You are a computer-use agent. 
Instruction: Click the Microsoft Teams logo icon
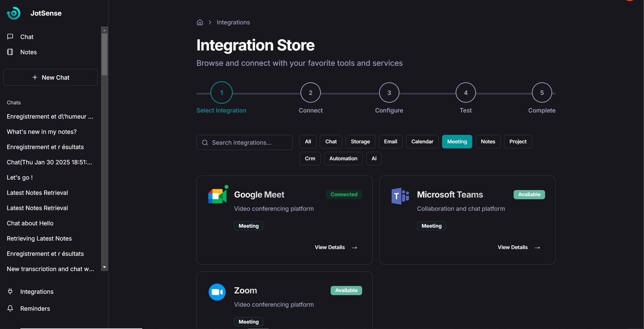(400, 196)
